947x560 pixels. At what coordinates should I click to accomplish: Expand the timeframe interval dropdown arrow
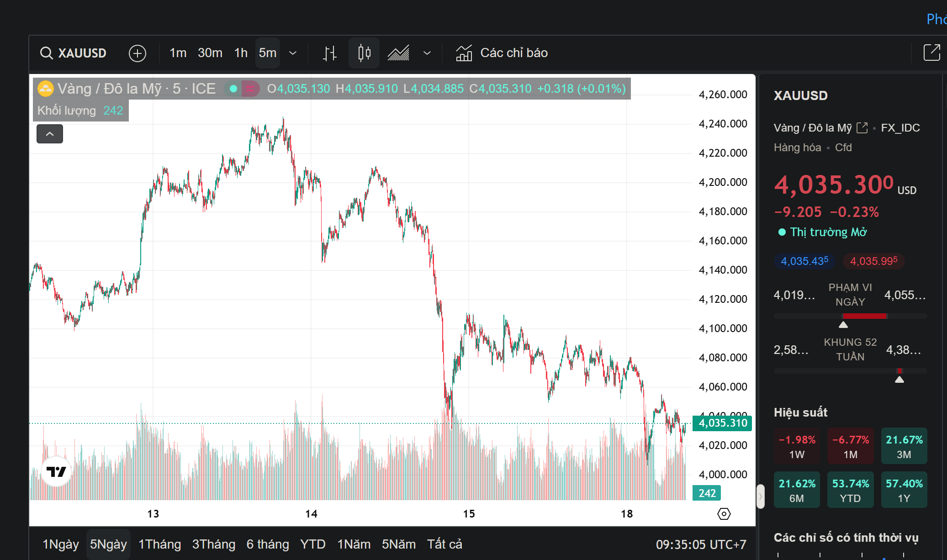[293, 53]
